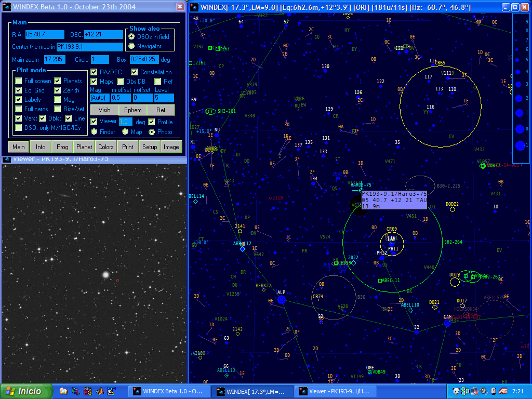The image size is (532, 399).
Task: Click the R.A. input field
Action: pos(45,35)
